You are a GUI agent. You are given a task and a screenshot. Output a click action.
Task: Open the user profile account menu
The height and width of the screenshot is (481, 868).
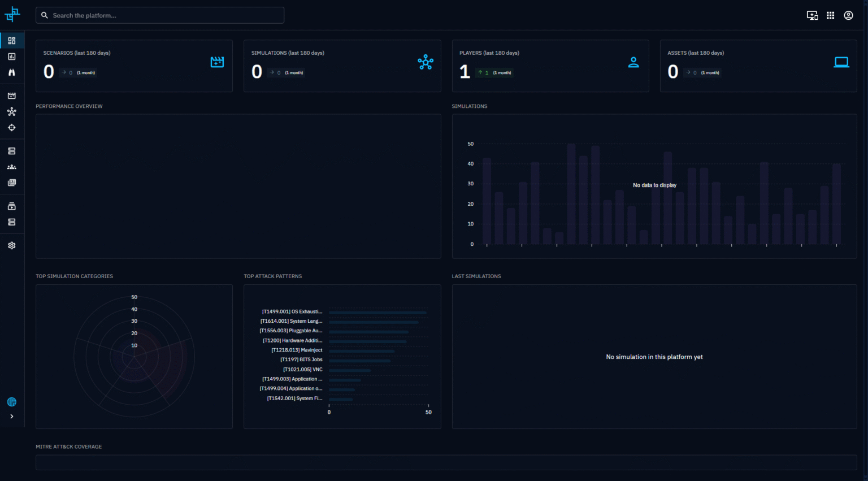(x=848, y=16)
